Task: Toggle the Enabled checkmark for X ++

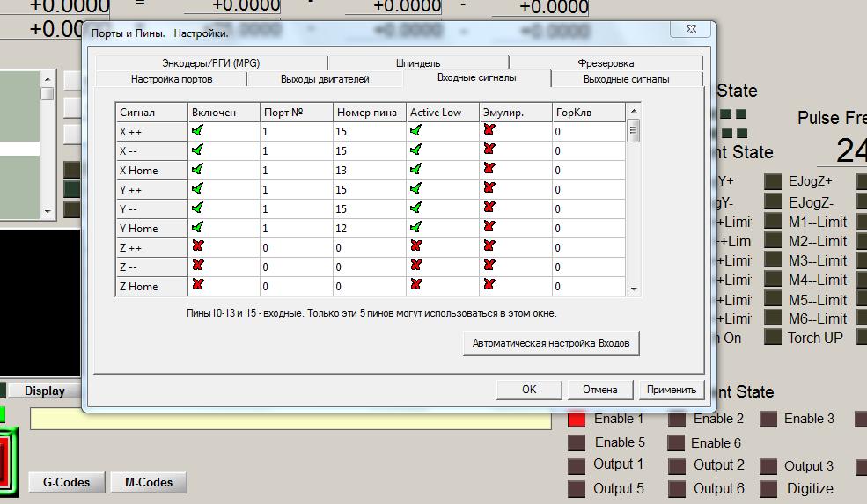Action: click(x=197, y=130)
